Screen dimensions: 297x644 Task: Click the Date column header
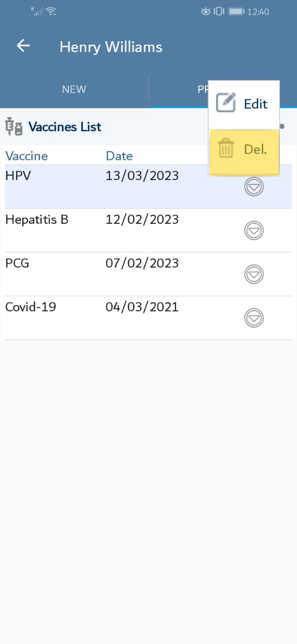[x=119, y=155]
